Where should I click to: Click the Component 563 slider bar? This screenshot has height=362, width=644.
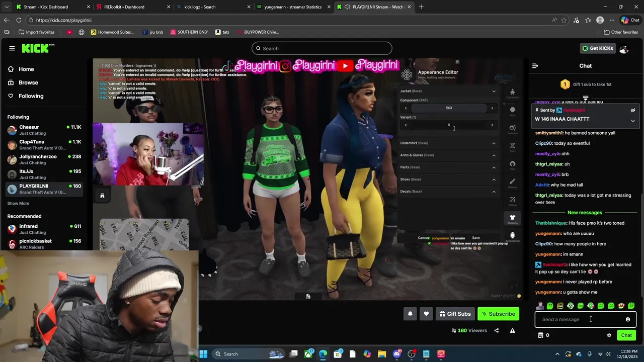pyautogui.click(x=449, y=108)
